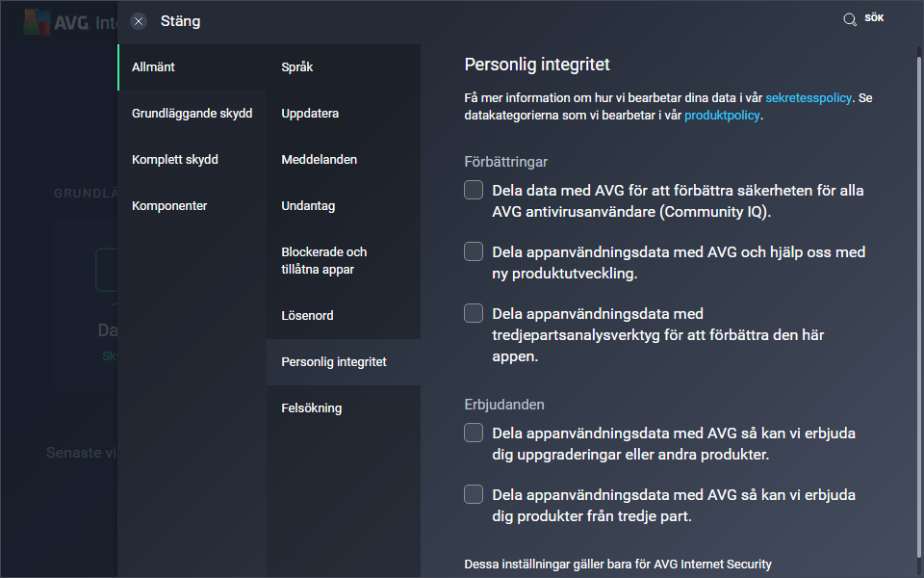The height and width of the screenshot is (578, 924).
Task: Enable Community IQ data sharing checkbox
Action: 474,190
